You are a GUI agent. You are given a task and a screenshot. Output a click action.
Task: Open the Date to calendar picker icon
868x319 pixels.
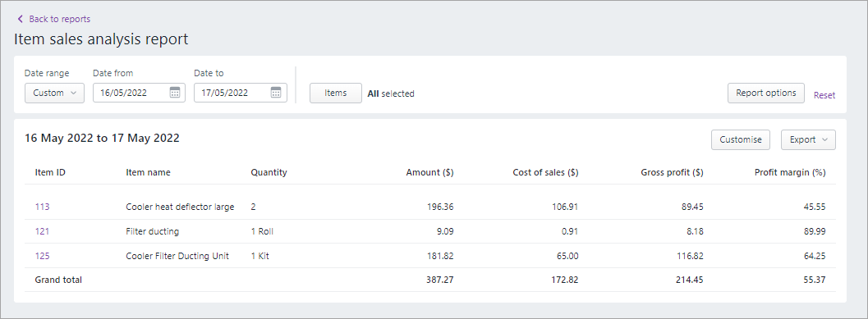pos(276,93)
